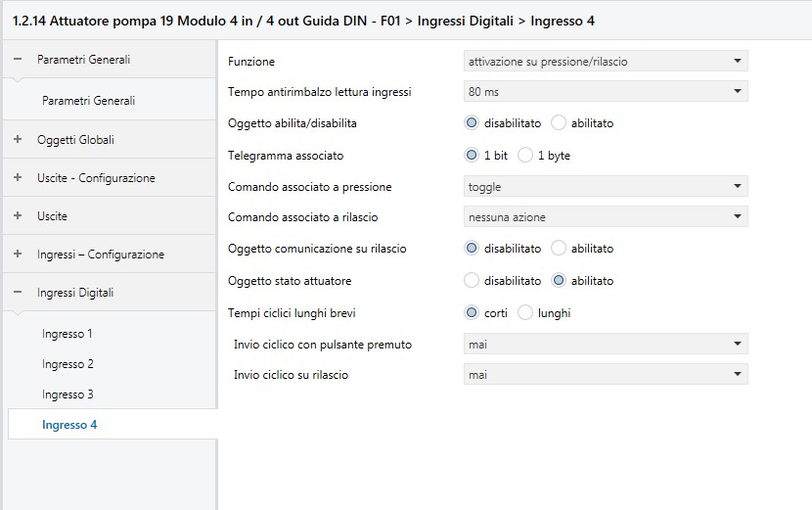Open Comando associato a pressione dropdown
This screenshot has height=510, width=812.
point(606,187)
